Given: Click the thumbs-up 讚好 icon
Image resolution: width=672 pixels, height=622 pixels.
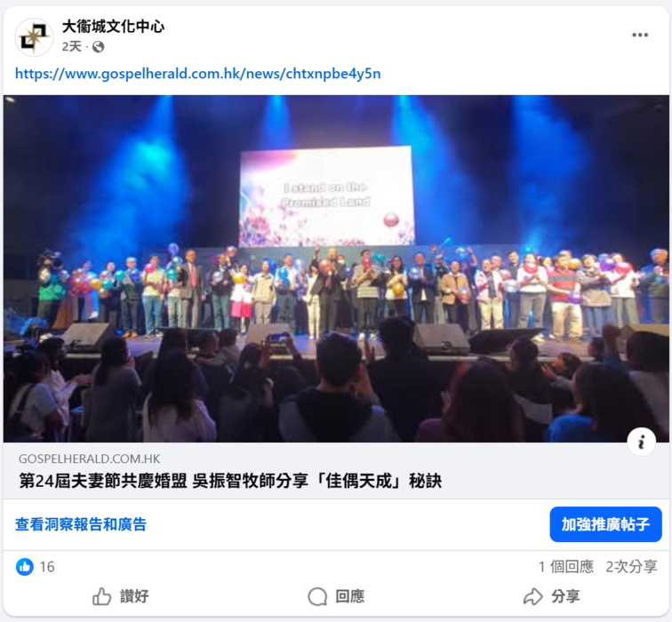Looking at the screenshot, I should coord(101,596).
